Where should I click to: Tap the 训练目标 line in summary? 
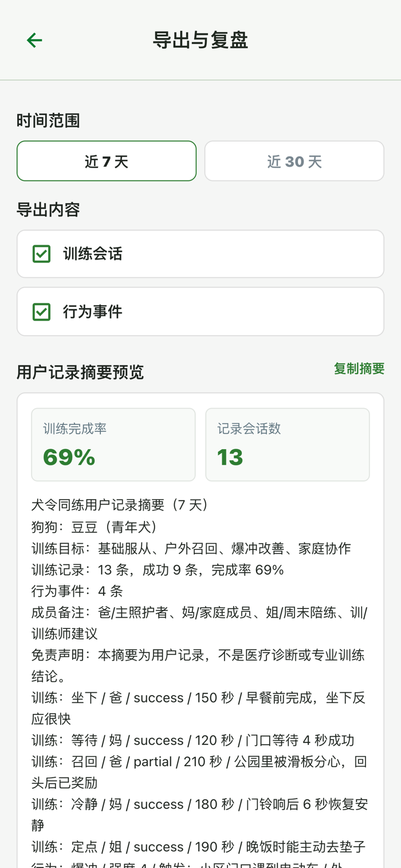191,548
